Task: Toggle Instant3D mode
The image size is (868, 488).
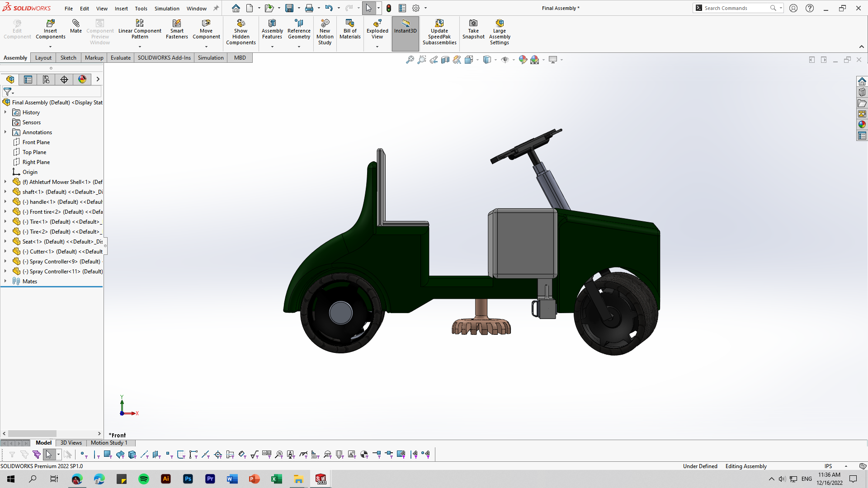Action: coord(405,33)
